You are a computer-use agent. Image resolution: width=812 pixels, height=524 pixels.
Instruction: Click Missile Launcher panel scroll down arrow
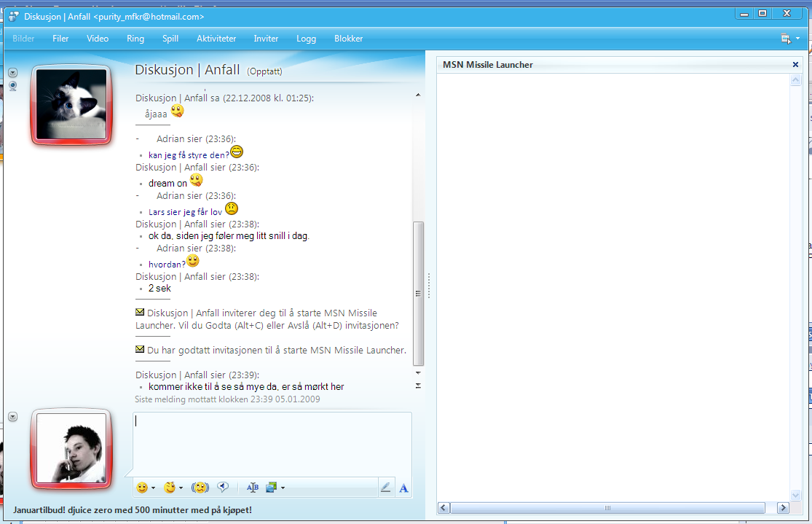pyautogui.click(x=796, y=495)
